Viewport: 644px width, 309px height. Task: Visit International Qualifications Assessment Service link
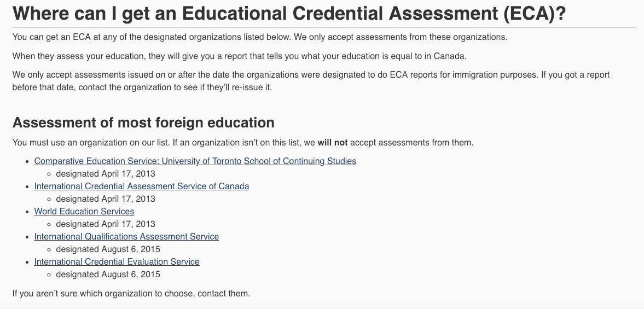[126, 237]
